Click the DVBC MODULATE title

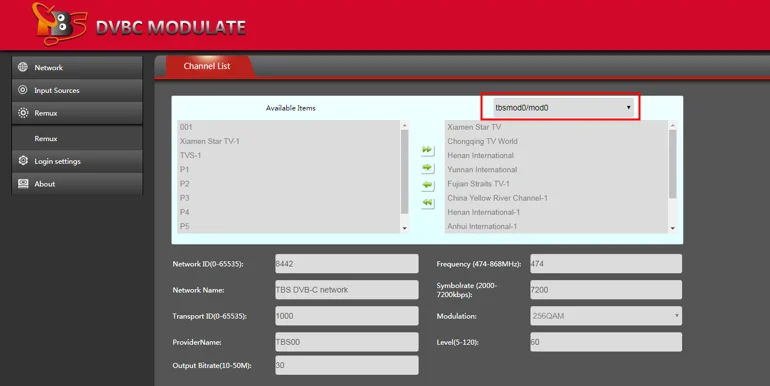[x=170, y=28]
